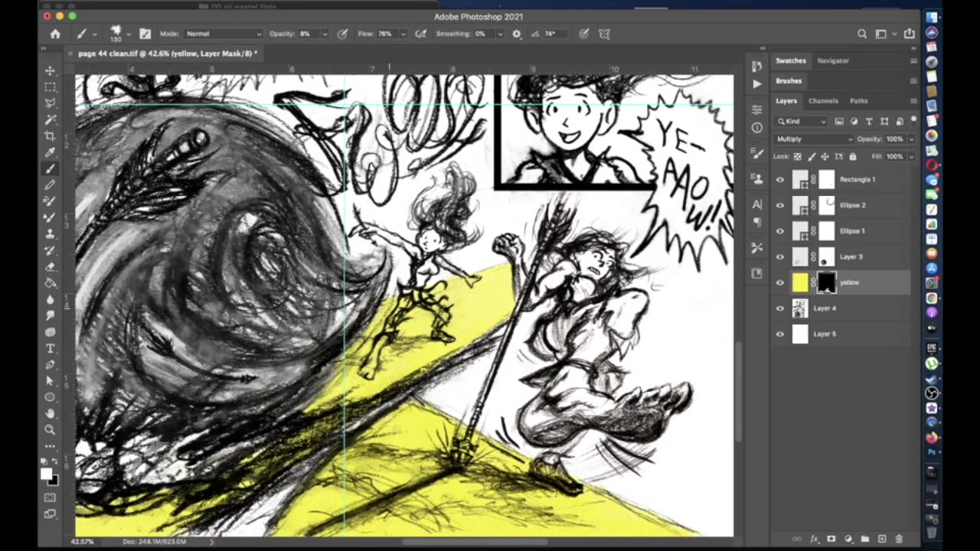The height and width of the screenshot is (551, 980).
Task: Open the layer filter Kind dropdown
Action: (x=801, y=121)
